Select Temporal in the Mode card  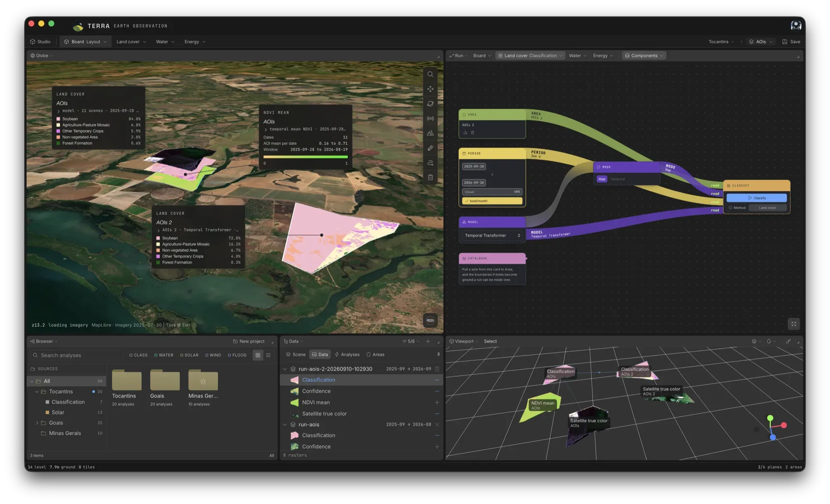[618, 179]
